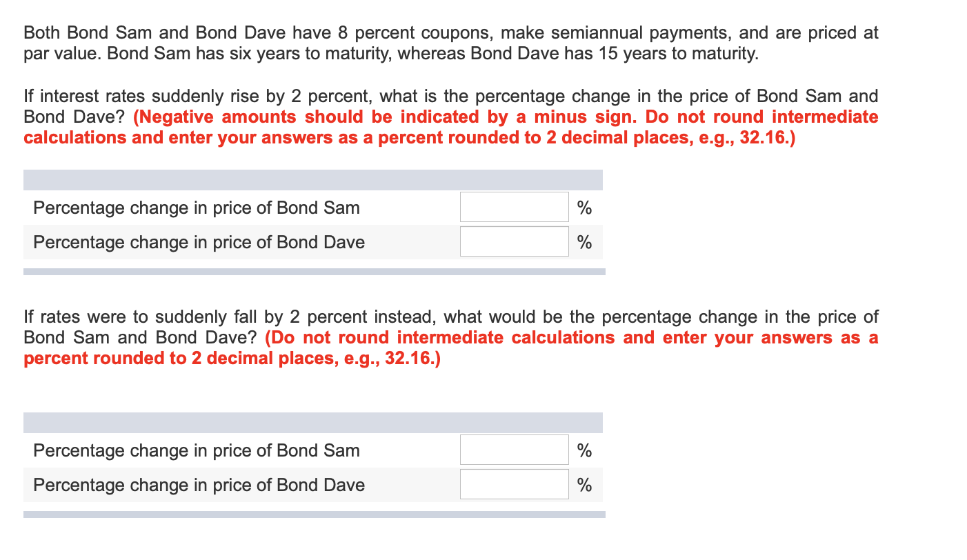Click Bond Dave input field for rate rise

[x=515, y=242]
